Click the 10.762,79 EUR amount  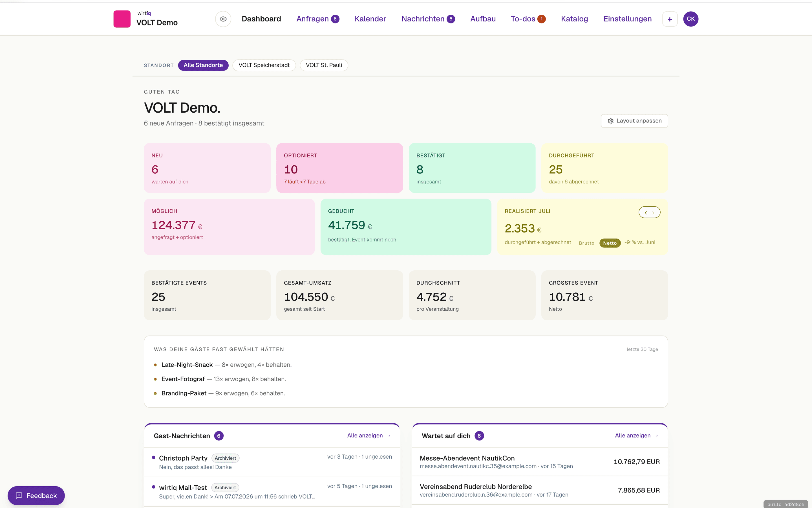pyautogui.click(x=637, y=462)
